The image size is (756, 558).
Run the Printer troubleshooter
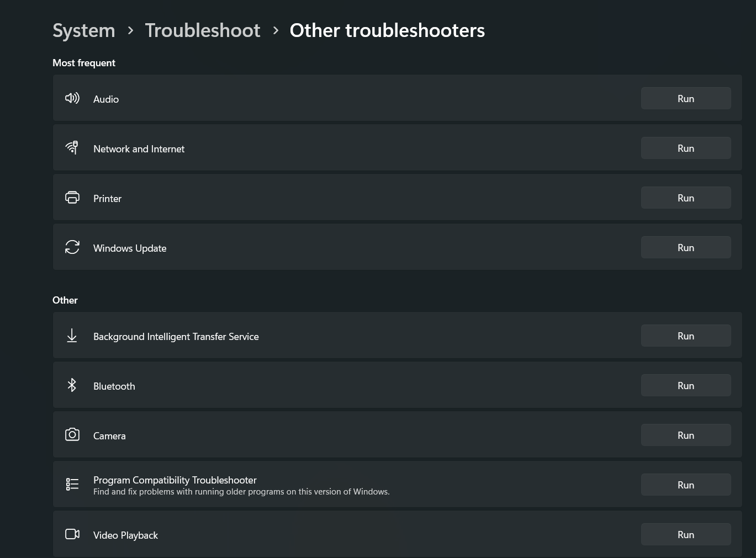[686, 198]
